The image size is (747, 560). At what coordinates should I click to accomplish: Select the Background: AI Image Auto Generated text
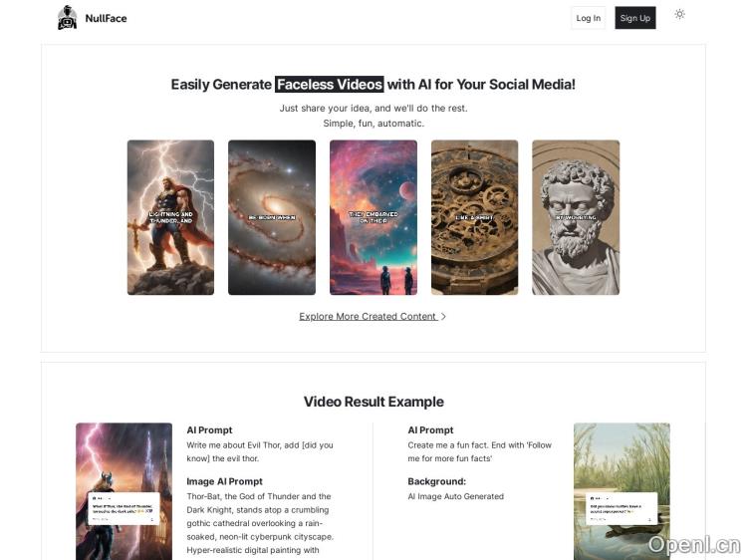(455, 489)
